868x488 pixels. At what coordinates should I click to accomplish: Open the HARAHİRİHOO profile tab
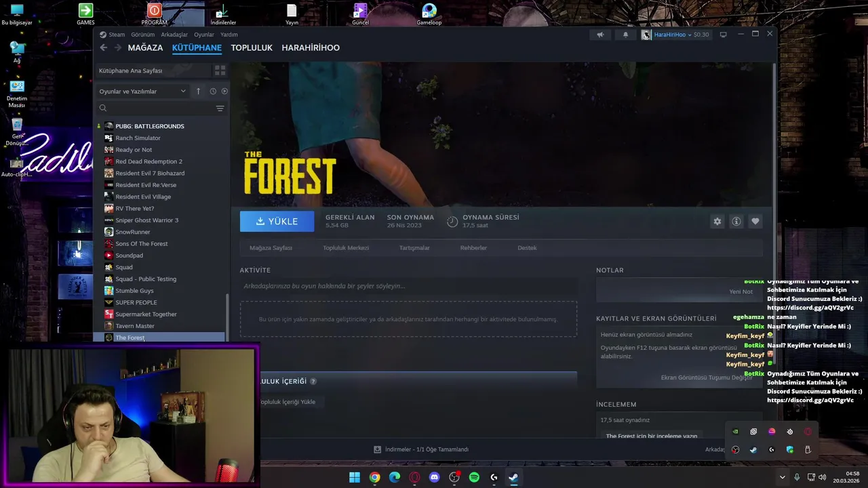311,47
